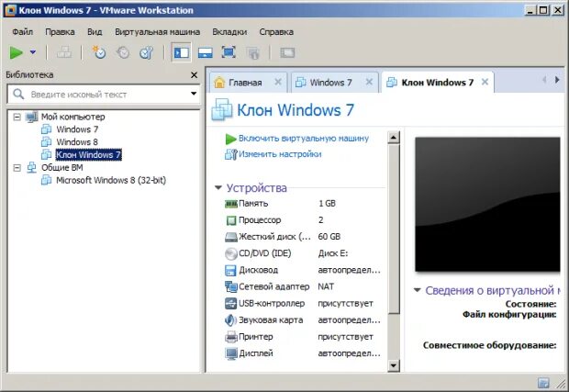This screenshot has width=569, height=392.
Task: Click the Принтер device icon
Action: 230,337
